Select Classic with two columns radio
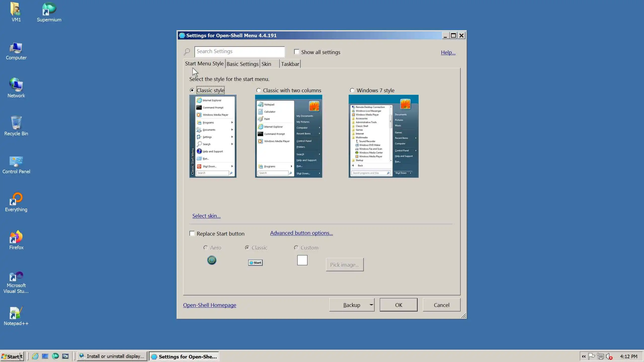 pos(258,90)
